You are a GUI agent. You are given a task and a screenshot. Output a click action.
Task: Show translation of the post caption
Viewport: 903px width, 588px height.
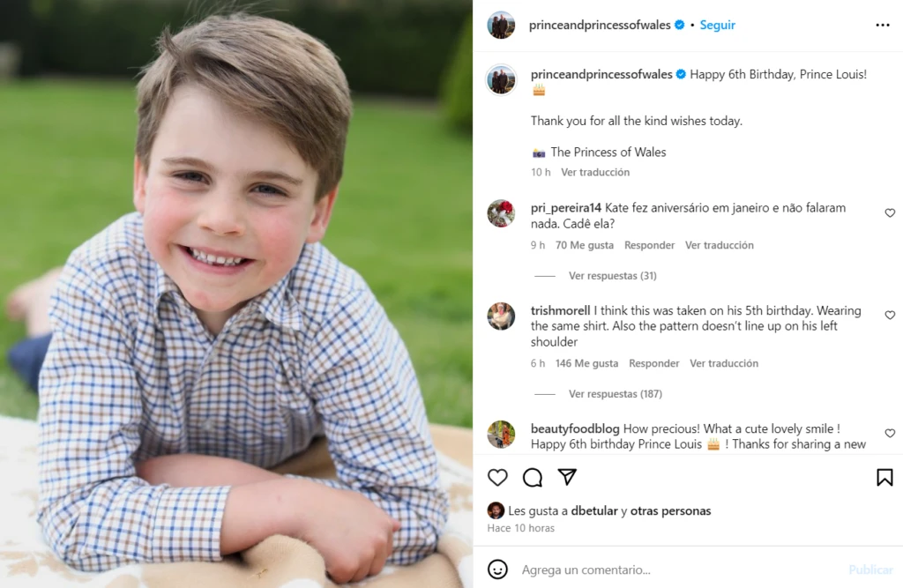pyautogui.click(x=595, y=173)
